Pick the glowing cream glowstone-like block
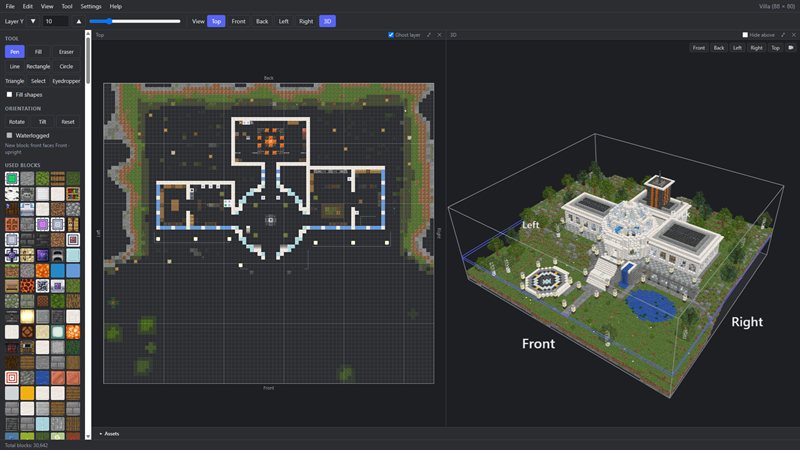 click(27, 316)
